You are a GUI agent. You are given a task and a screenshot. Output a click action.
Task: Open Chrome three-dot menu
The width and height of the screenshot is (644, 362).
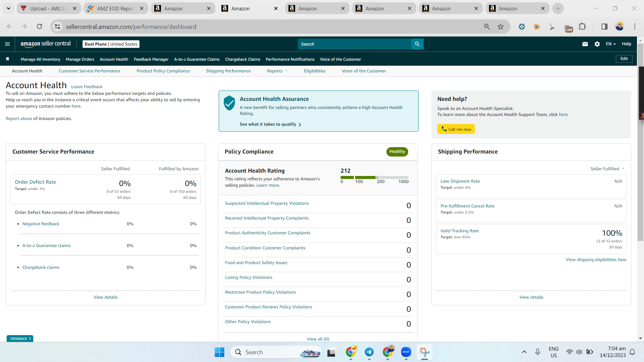tap(635, 26)
